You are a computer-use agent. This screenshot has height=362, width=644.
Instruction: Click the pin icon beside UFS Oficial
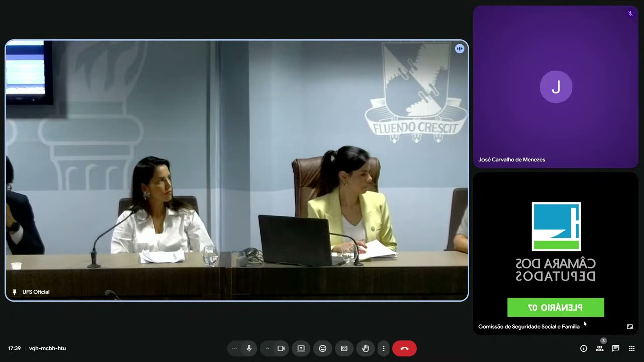click(x=14, y=292)
